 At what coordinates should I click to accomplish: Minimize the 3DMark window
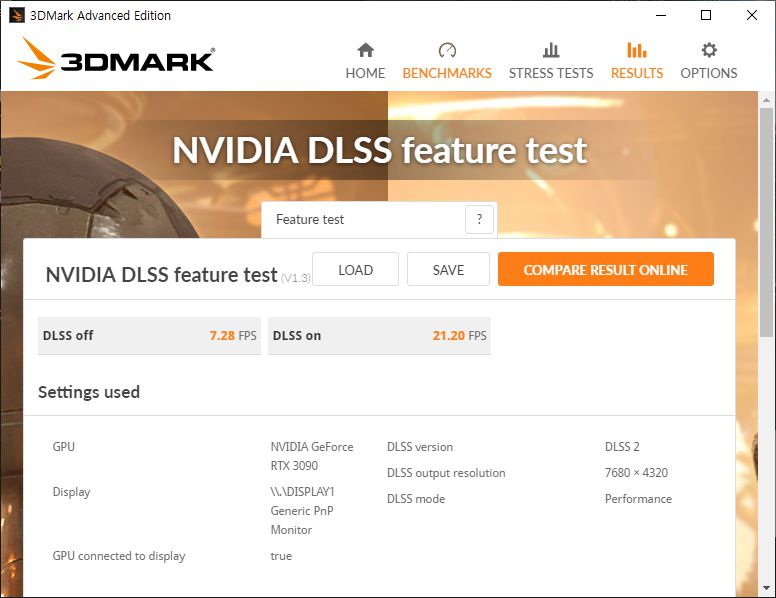click(x=660, y=15)
